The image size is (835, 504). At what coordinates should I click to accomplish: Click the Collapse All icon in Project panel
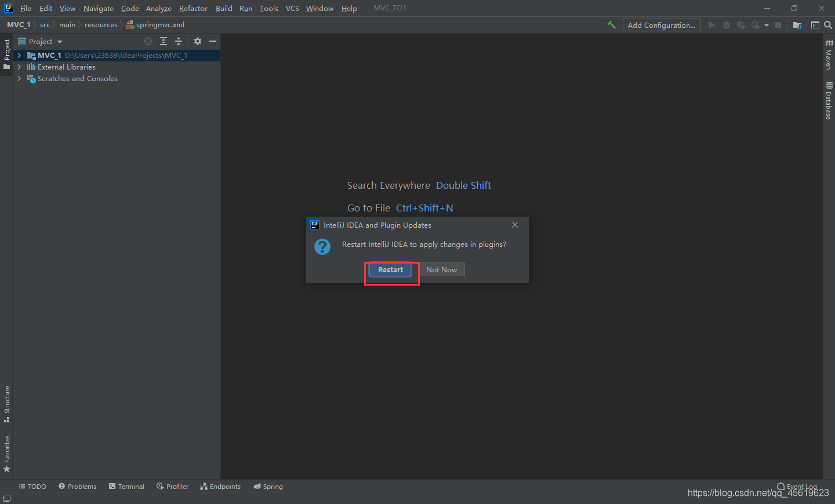point(179,41)
